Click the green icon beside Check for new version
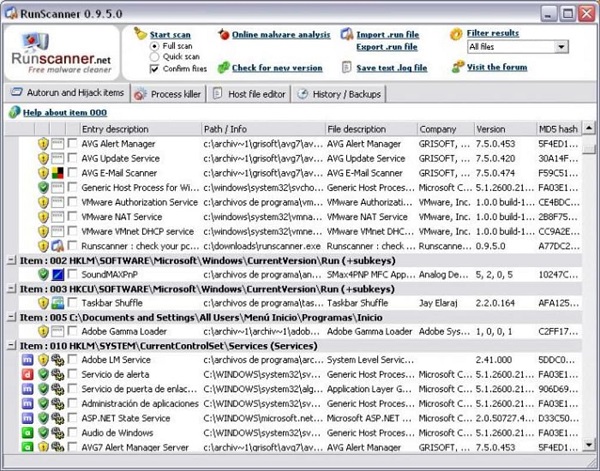Screen dimensions: 600x471 223,68
